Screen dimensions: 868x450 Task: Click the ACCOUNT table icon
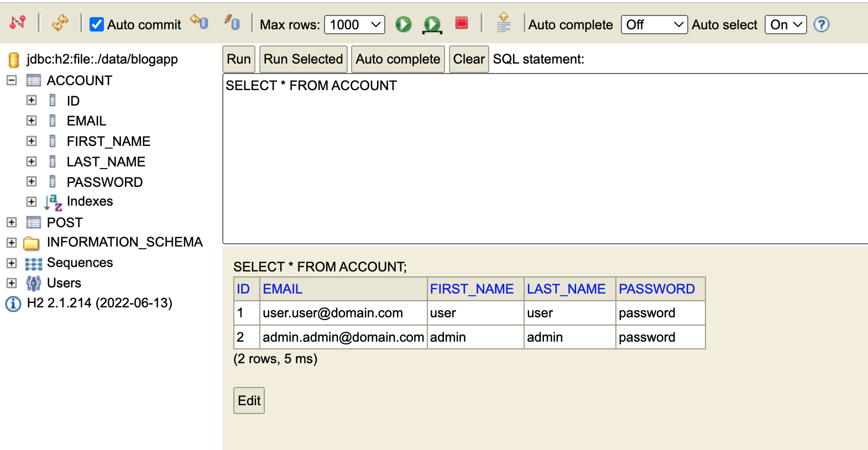tap(34, 81)
